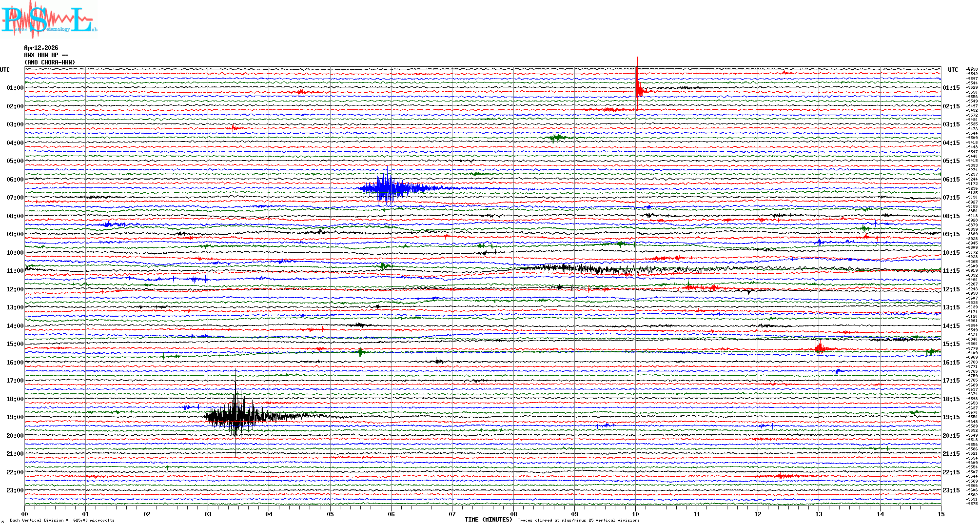Click the large red spike event near 01:00
The image size is (980, 527).
click(637, 90)
